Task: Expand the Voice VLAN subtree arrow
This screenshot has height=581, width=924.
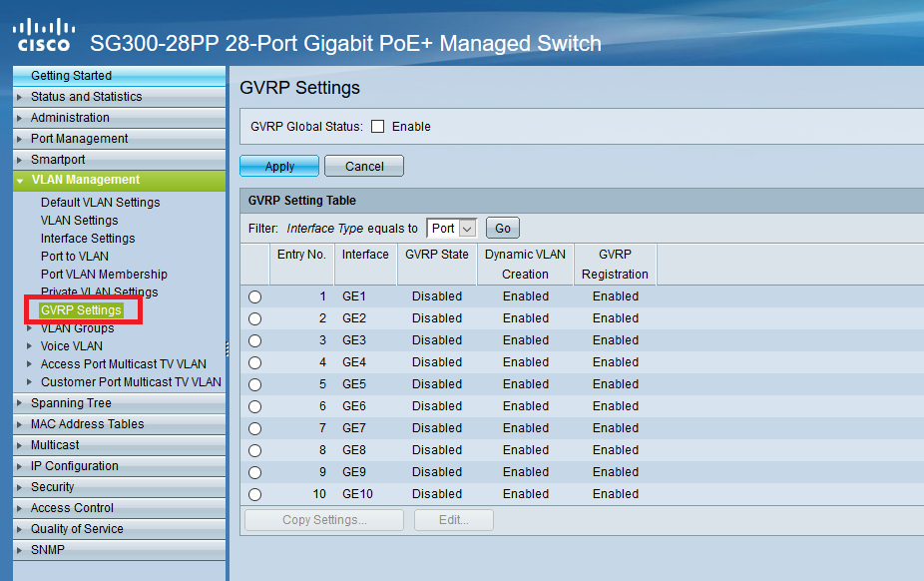Action: point(30,345)
